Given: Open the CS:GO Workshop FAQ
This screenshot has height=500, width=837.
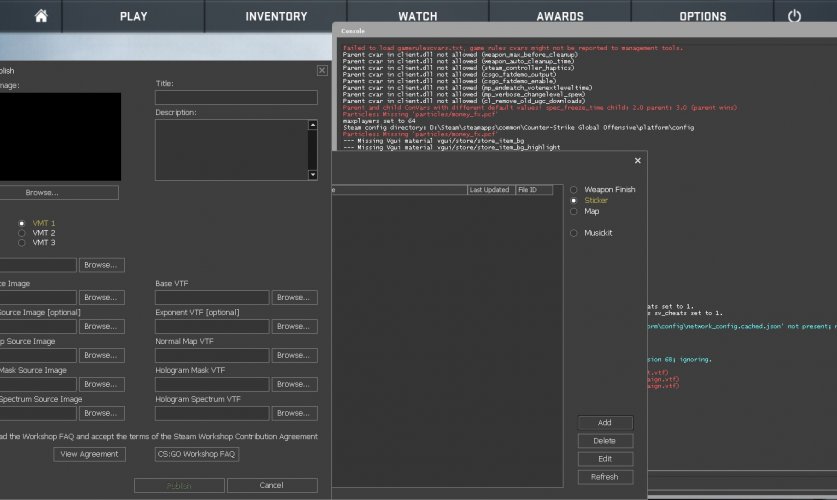Looking at the screenshot, I should pos(196,454).
